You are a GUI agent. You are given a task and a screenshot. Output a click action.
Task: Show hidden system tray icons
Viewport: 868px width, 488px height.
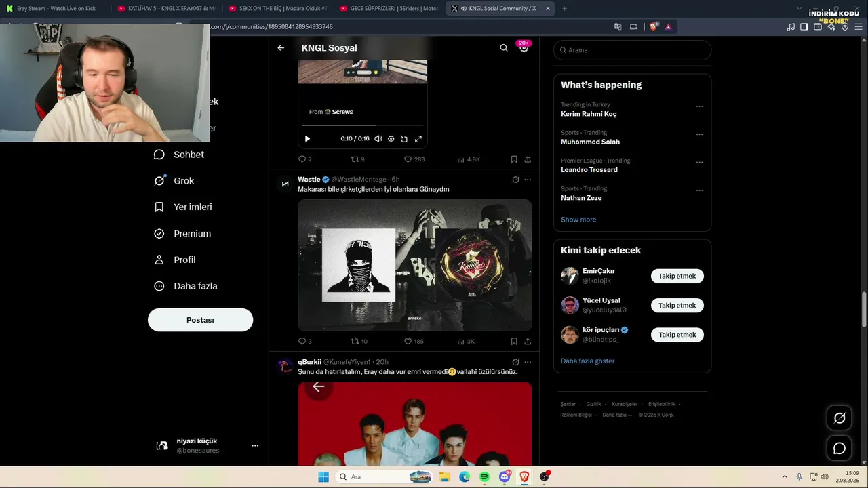(x=785, y=476)
